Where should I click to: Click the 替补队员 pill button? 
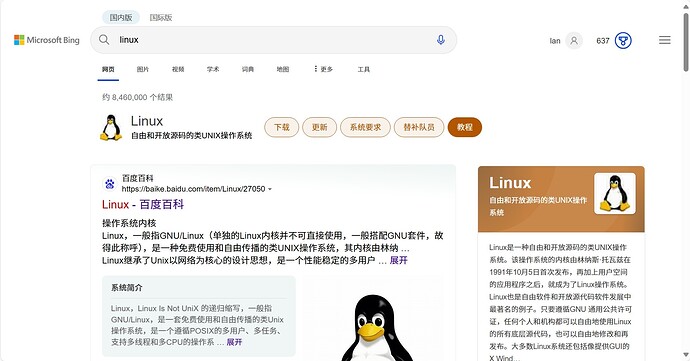click(x=419, y=127)
